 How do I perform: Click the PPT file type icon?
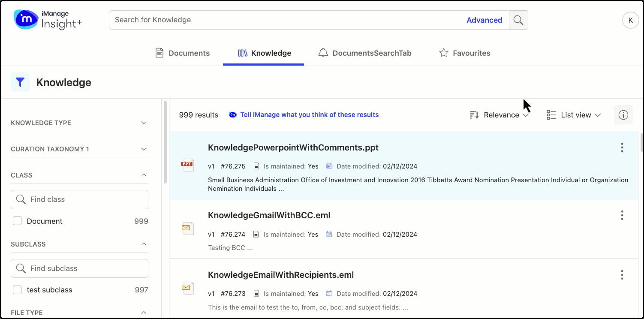[x=187, y=165]
